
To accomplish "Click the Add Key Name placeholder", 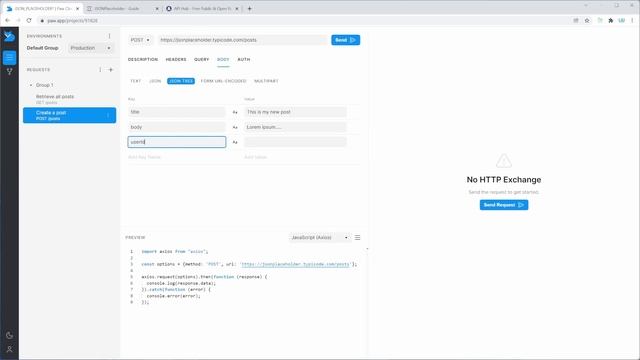I will (x=144, y=157).
